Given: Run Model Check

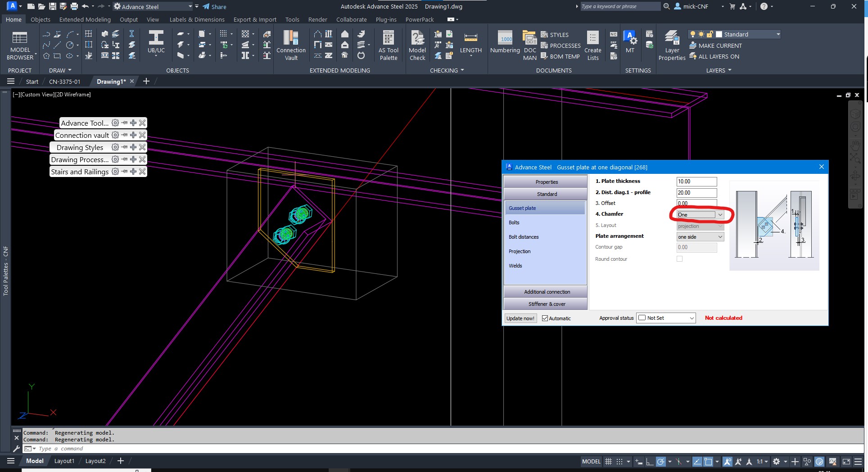Looking at the screenshot, I should 417,44.
